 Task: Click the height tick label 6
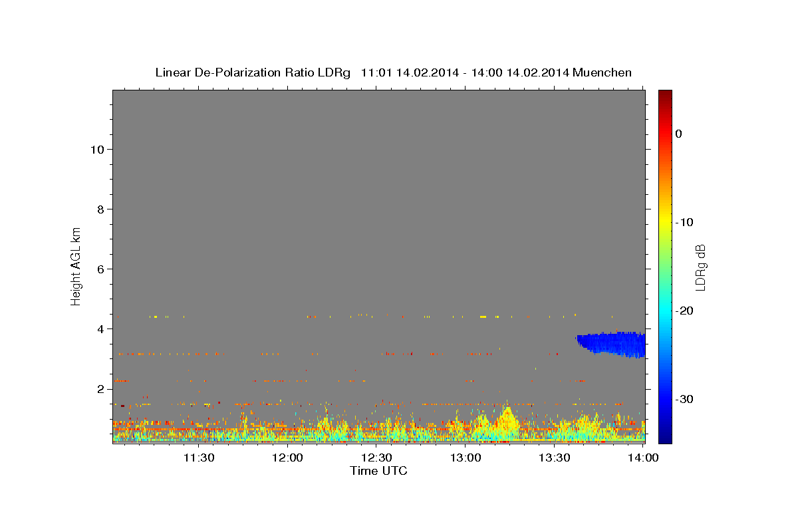(100, 269)
